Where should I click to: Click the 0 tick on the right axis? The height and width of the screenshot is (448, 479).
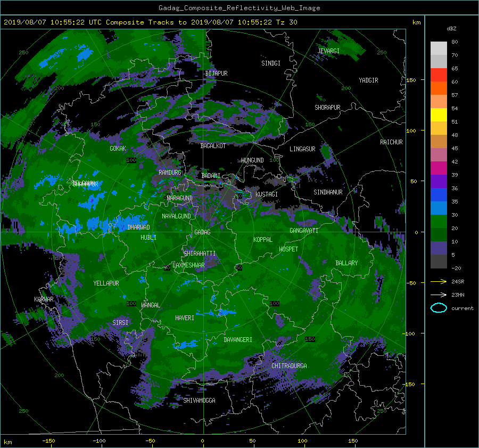[416, 232]
